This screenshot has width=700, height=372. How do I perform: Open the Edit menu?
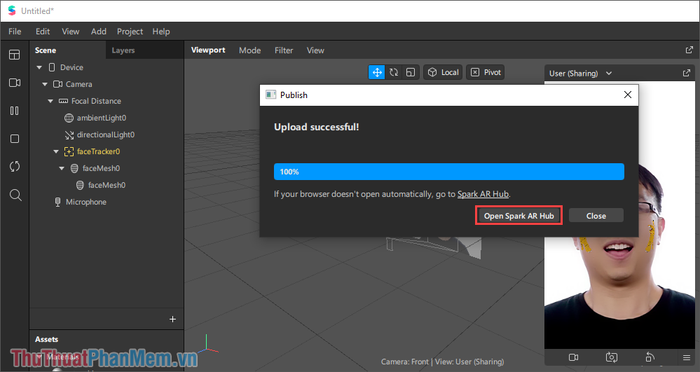[42, 31]
